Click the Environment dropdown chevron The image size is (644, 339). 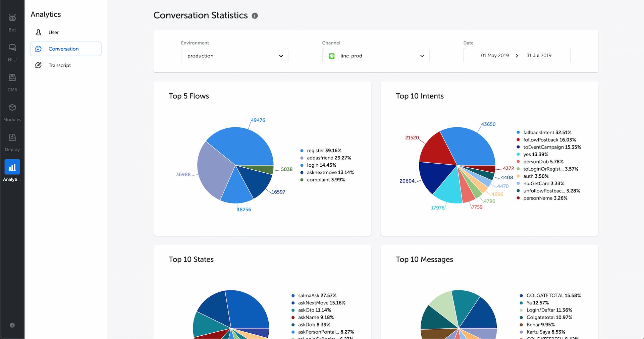(281, 56)
